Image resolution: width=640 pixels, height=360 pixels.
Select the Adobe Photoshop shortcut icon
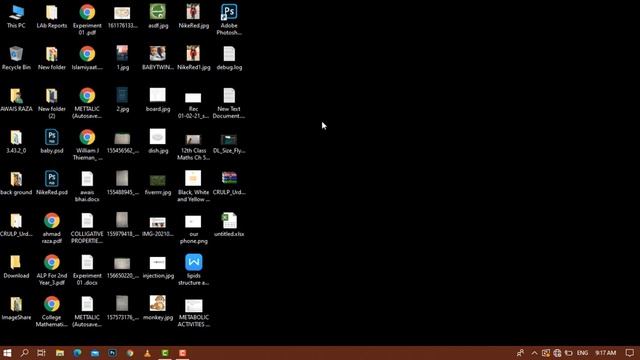pyautogui.click(x=229, y=20)
